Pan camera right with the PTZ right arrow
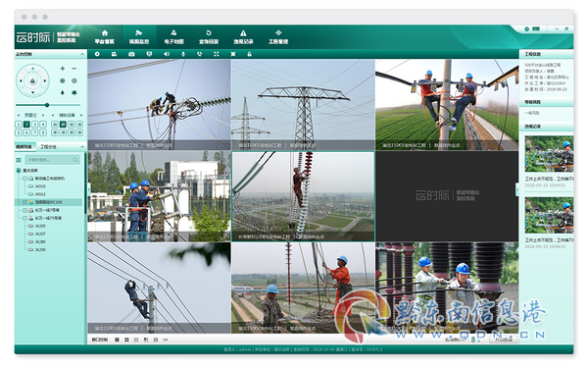The image size is (588, 366). click(45, 80)
